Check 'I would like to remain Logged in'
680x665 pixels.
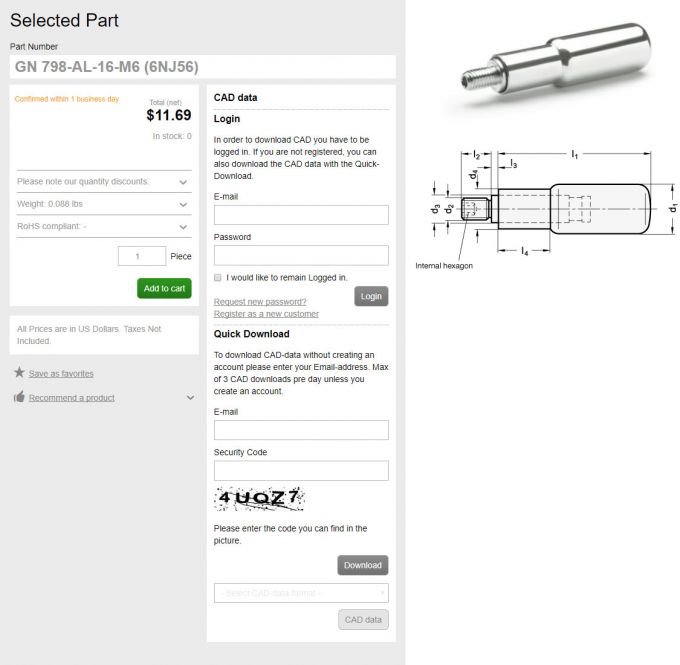coord(218,277)
